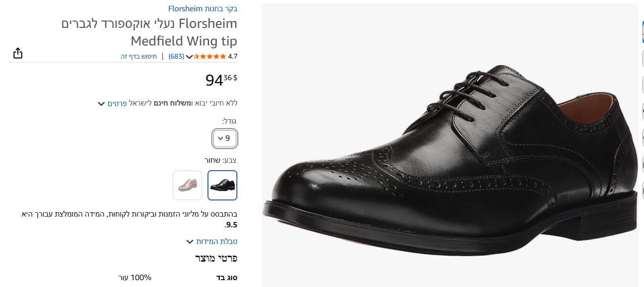
Task: Click the 'חיפוש בדף זה' link
Action: click(x=139, y=56)
